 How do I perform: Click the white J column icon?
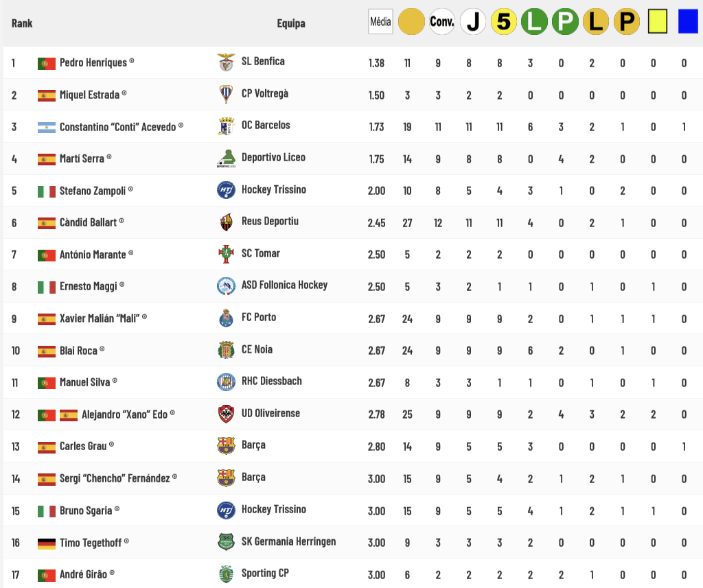[x=473, y=22]
